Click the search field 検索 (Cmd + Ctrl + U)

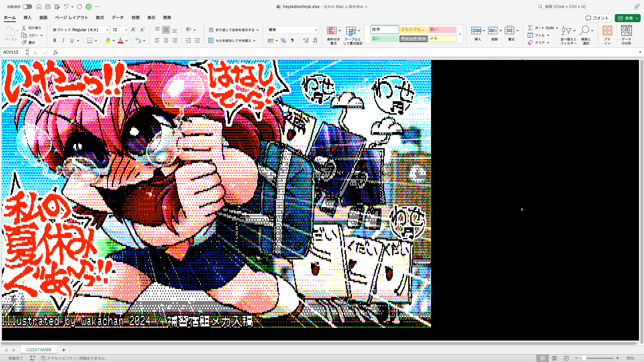[583, 7]
